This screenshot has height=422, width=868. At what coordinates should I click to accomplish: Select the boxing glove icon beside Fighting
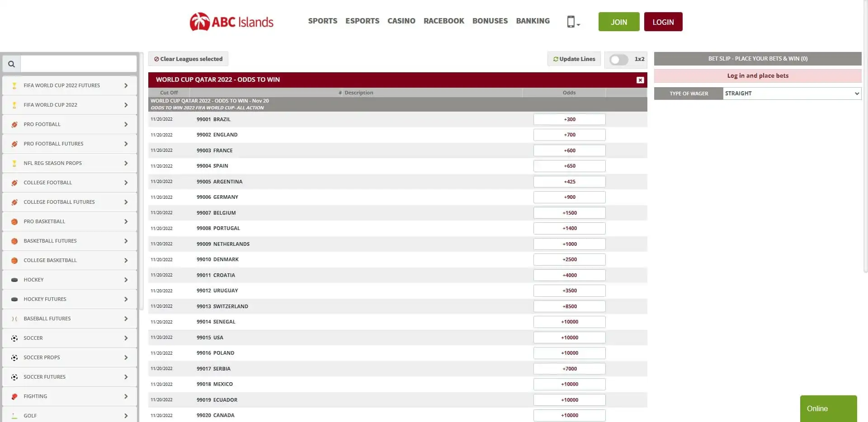point(14,396)
